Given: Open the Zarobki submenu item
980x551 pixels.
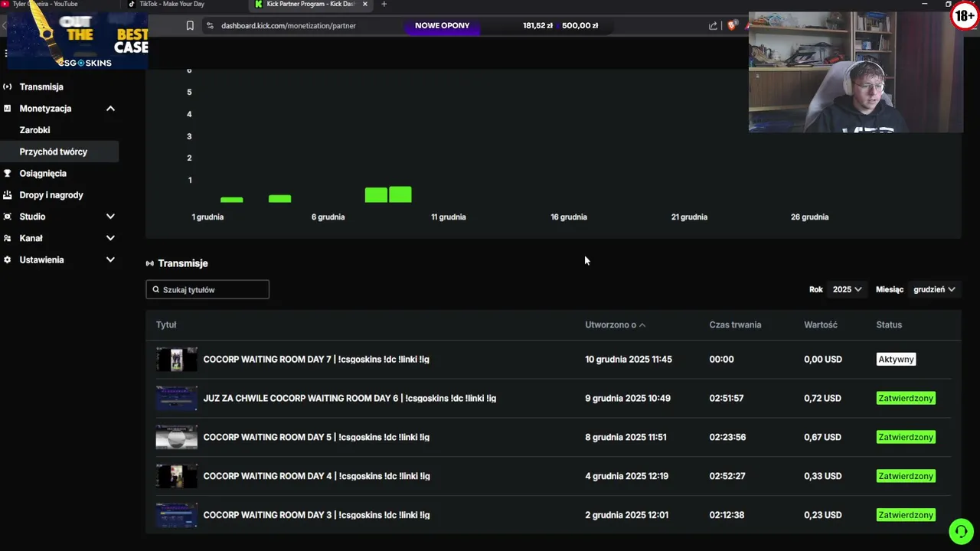Looking at the screenshot, I should pos(34,130).
